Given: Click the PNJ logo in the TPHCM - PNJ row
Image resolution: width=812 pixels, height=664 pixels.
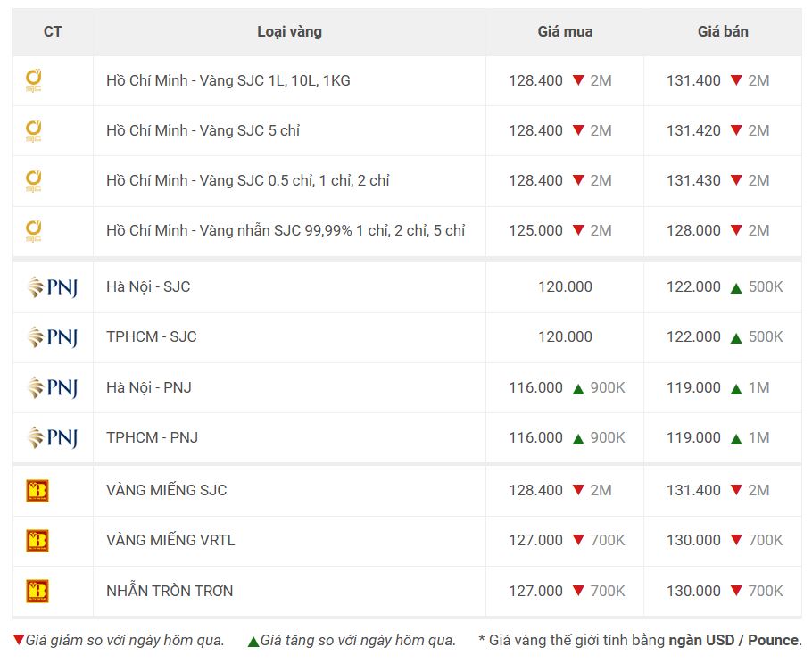Looking at the screenshot, I should (x=53, y=437).
